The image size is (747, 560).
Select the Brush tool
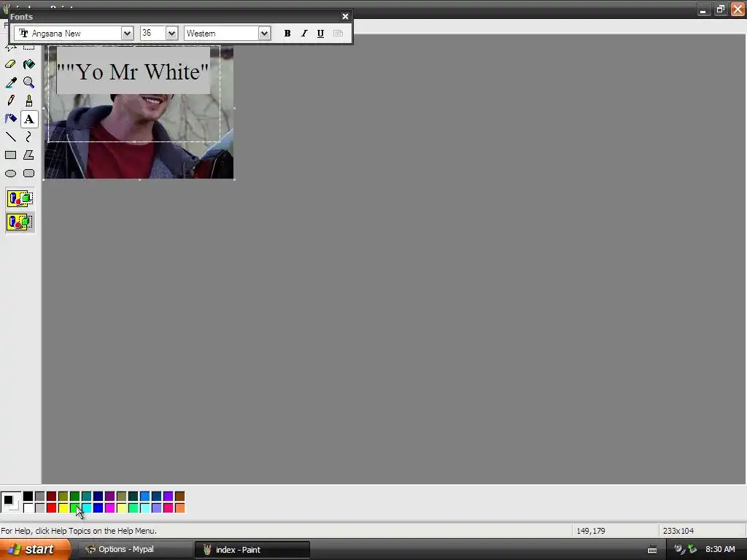tap(28, 101)
